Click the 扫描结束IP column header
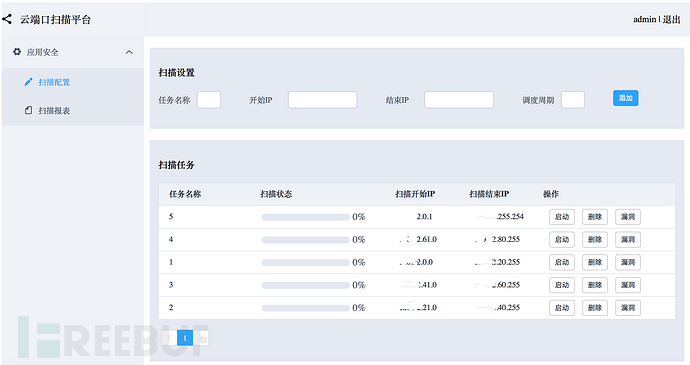 pyautogui.click(x=489, y=194)
